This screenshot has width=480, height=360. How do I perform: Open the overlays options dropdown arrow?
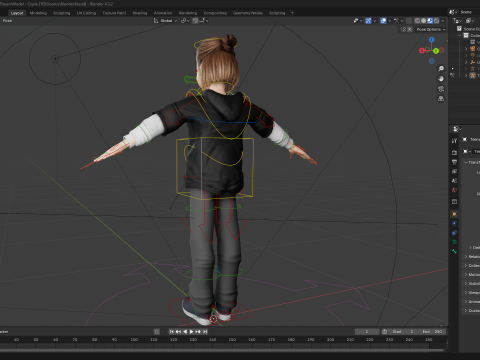(x=389, y=21)
